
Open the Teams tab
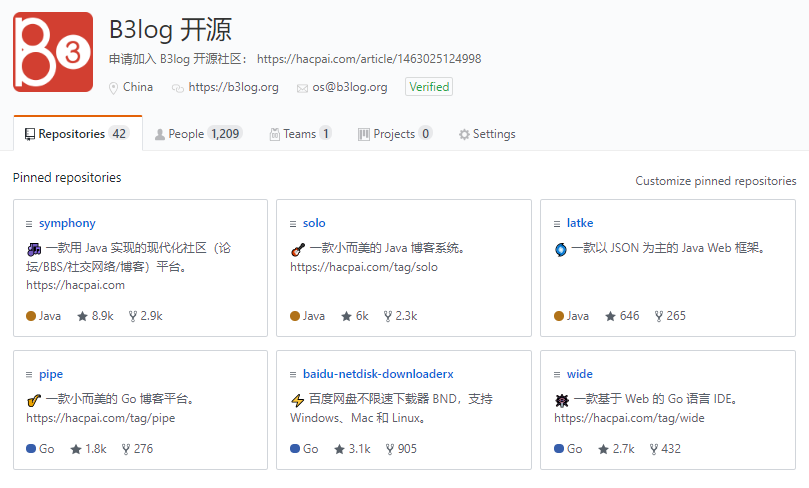click(x=300, y=134)
